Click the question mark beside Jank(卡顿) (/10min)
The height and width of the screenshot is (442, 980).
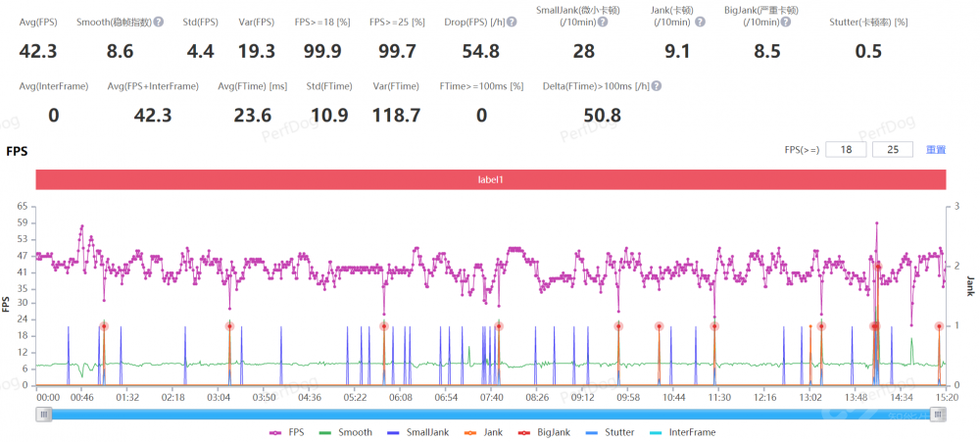tap(700, 22)
